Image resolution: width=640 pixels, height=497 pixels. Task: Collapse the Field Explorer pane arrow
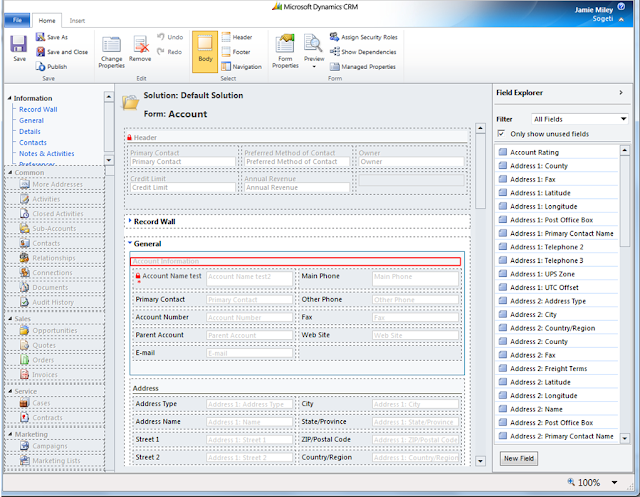[x=621, y=93]
